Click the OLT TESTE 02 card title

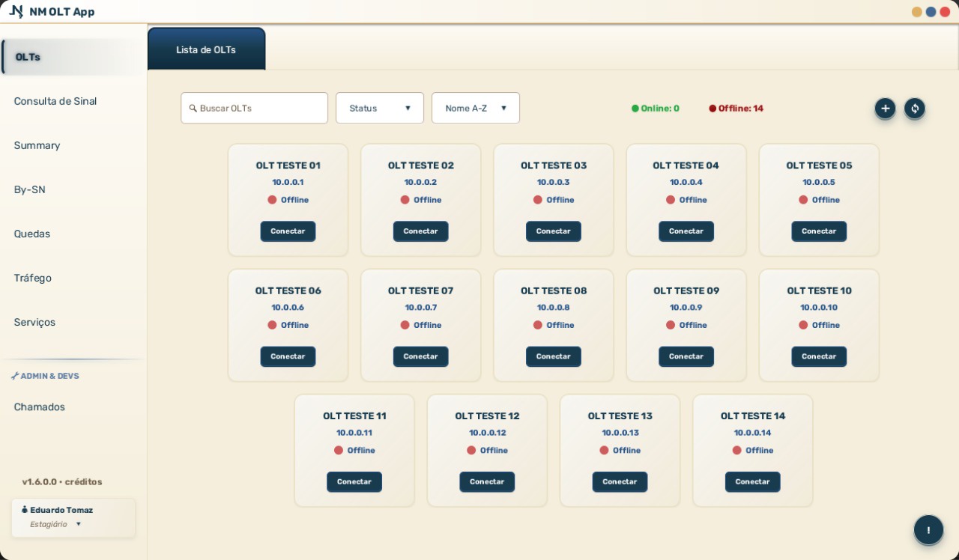pyautogui.click(x=420, y=165)
